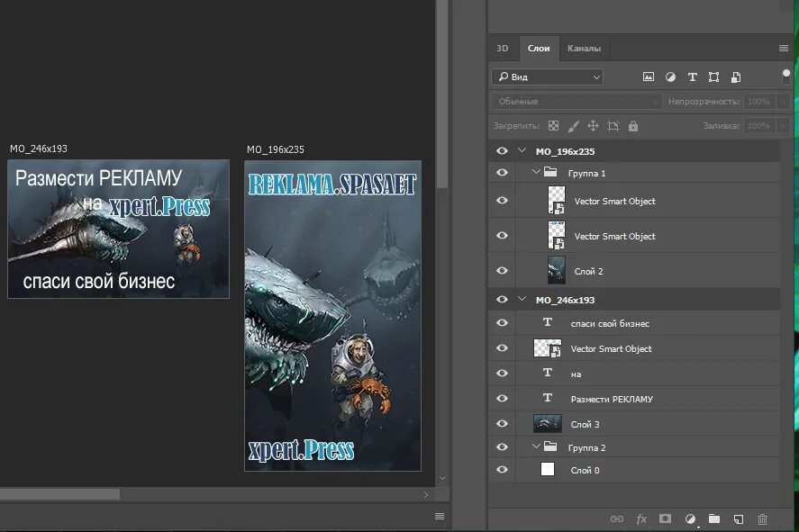
Task: Create new fill or adjustment layer
Action: pyautogui.click(x=690, y=518)
